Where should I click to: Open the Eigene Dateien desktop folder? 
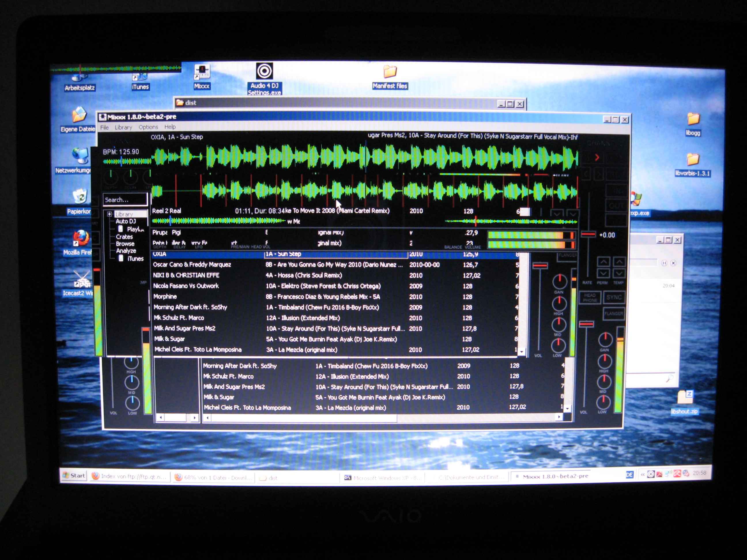pyautogui.click(x=78, y=120)
